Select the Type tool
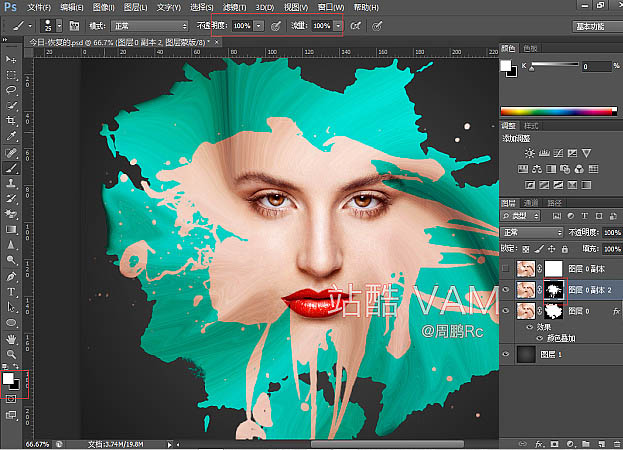This screenshot has width=623, height=450. [x=11, y=292]
